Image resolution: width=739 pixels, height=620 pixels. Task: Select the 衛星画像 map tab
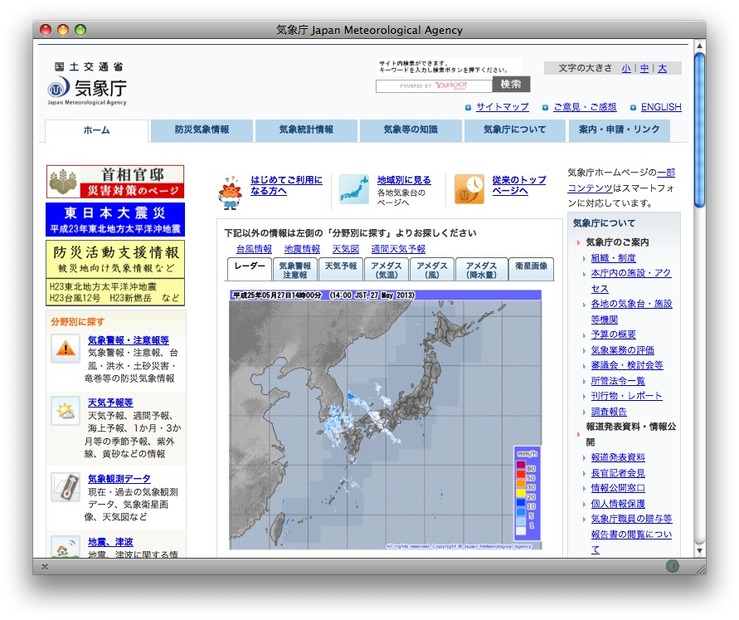(531, 269)
